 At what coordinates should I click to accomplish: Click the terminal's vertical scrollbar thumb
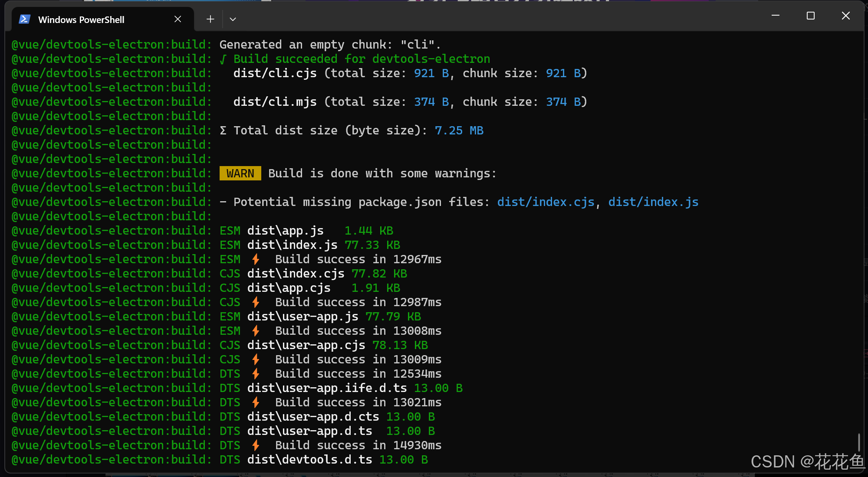coord(858,442)
